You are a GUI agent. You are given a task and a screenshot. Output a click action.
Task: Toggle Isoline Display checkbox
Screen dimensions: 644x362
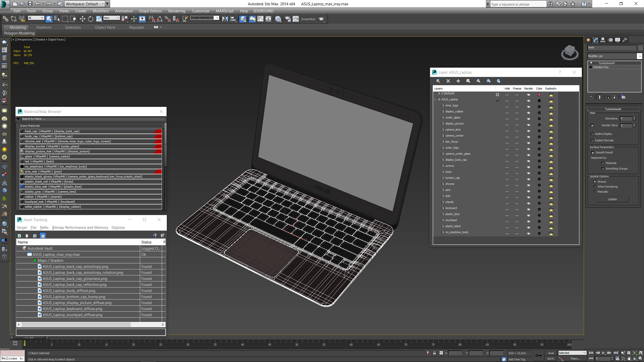592,134
